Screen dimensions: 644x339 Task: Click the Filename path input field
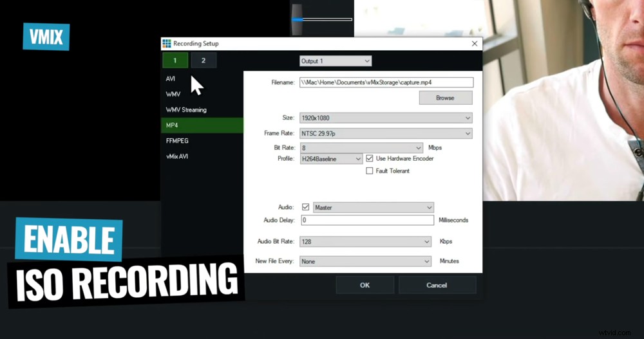click(x=386, y=82)
